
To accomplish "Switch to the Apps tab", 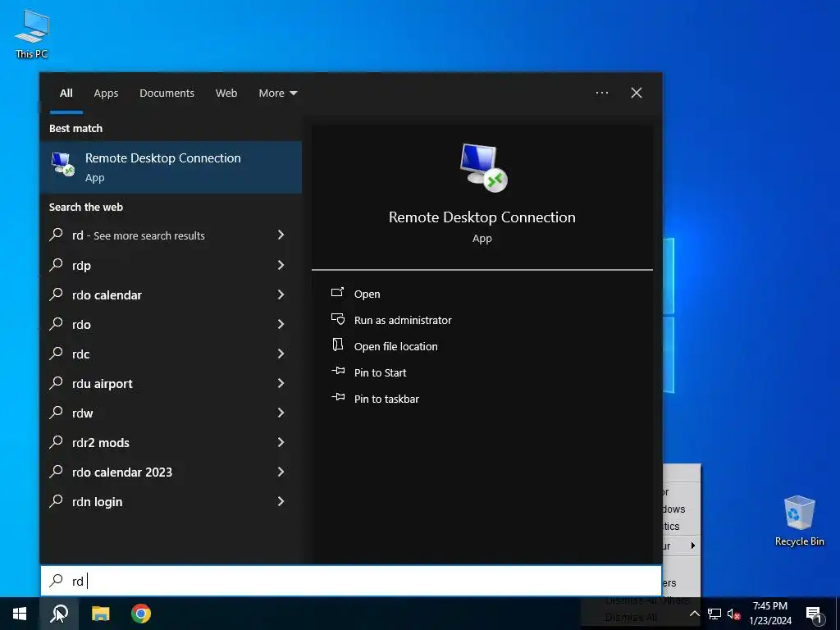I will (106, 94).
